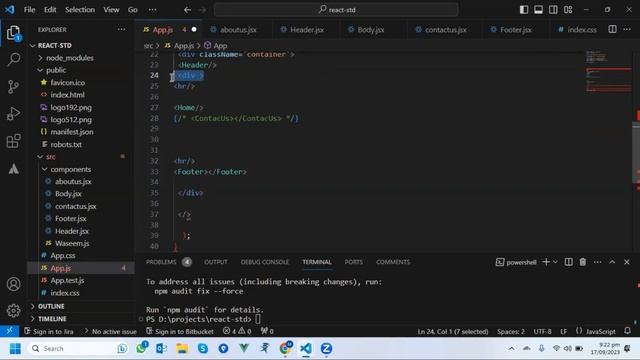Toggle the secondary side bar layout
Screen dimensions: 640x360
coord(553,10)
